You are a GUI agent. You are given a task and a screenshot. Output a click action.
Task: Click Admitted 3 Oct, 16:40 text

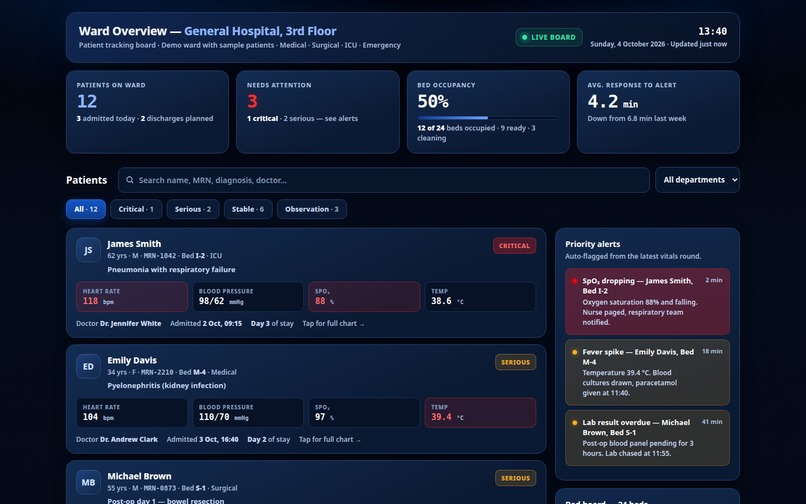coord(203,439)
